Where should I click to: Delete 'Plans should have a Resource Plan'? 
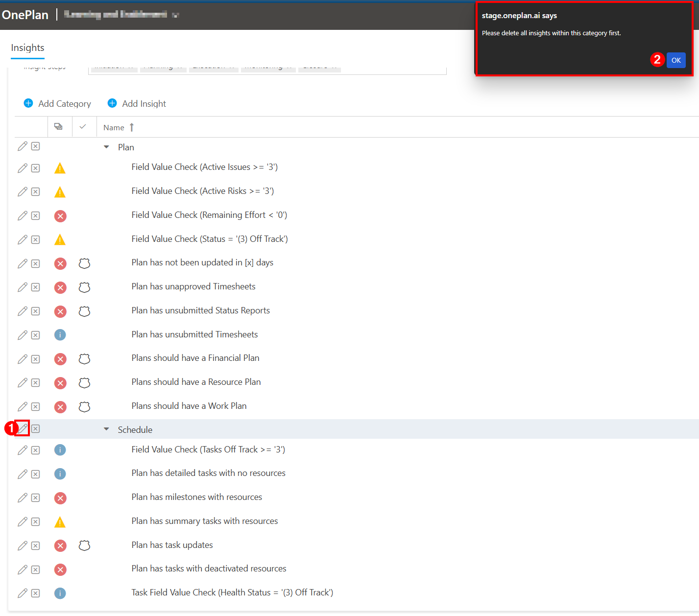click(x=36, y=383)
